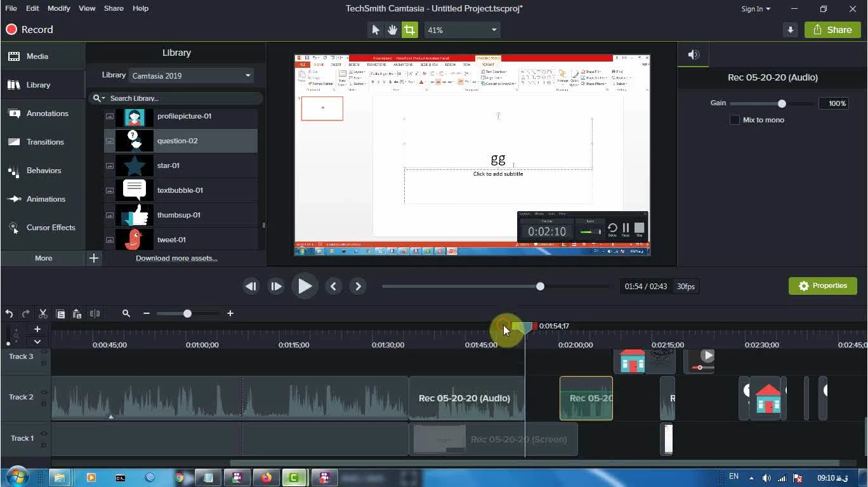The image size is (868, 487).
Task: Toggle visibility eye for Track 3
Action: point(44,353)
